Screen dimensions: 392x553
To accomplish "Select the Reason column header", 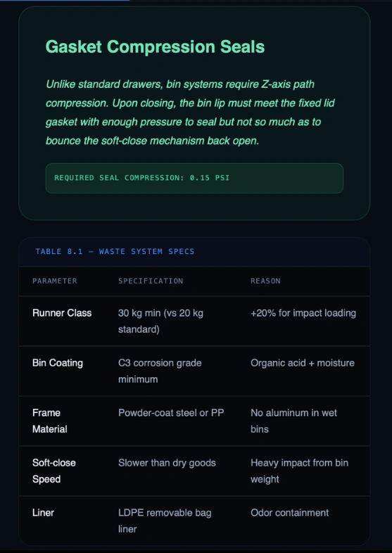I will tap(266, 281).
